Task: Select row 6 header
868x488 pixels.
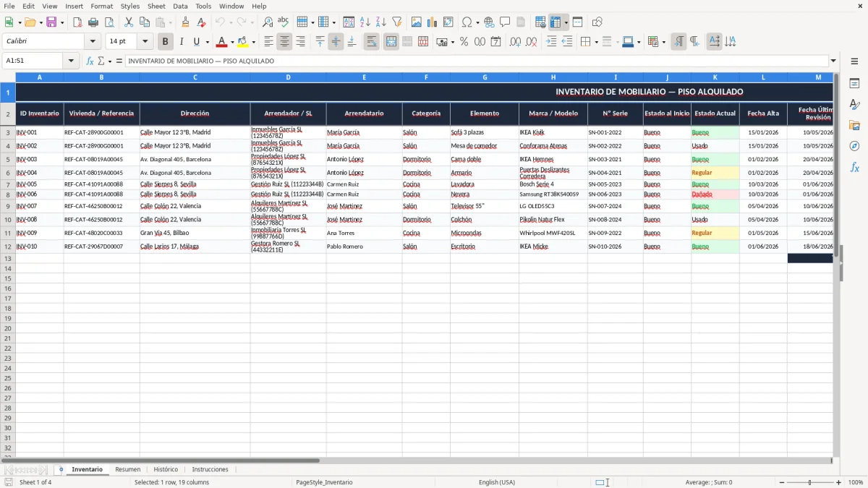Action: coord(8,173)
